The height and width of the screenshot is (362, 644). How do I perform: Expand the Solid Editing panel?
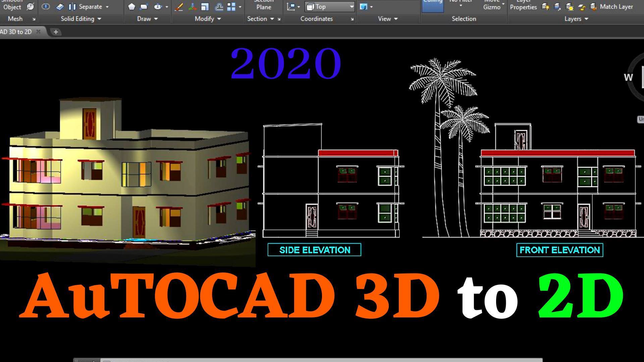click(81, 19)
